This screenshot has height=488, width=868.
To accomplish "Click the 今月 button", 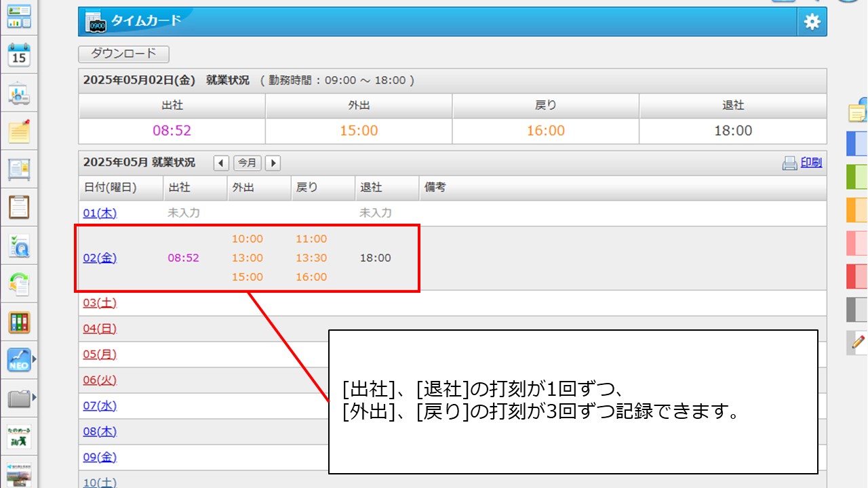I will [247, 163].
